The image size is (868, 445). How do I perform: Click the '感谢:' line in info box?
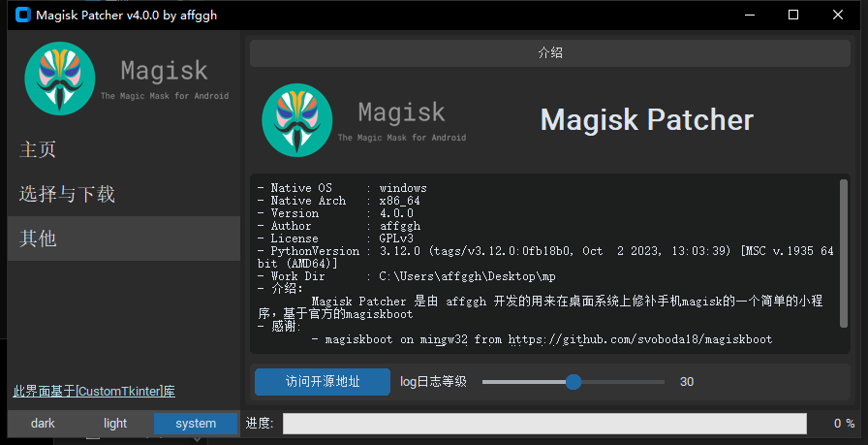click(x=280, y=327)
